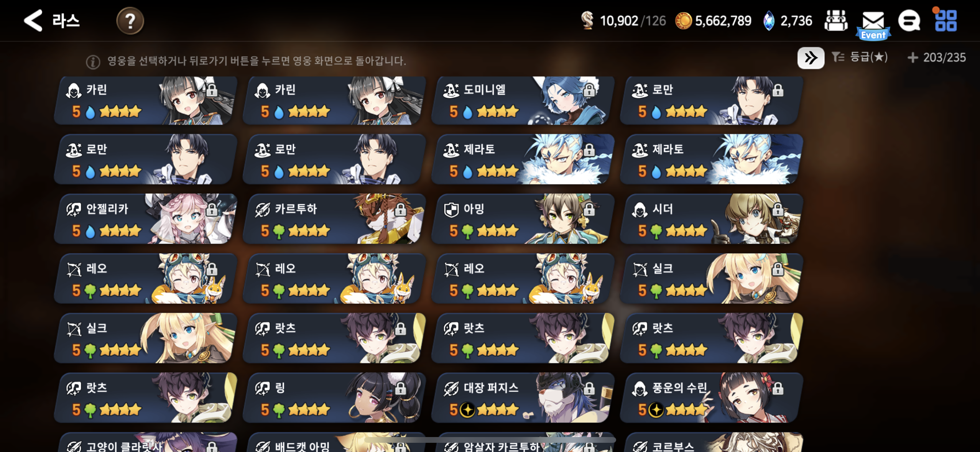The width and height of the screenshot is (980, 452).
Task: Select the 시더 hero thumbnail
Action: click(x=712, y=219)
